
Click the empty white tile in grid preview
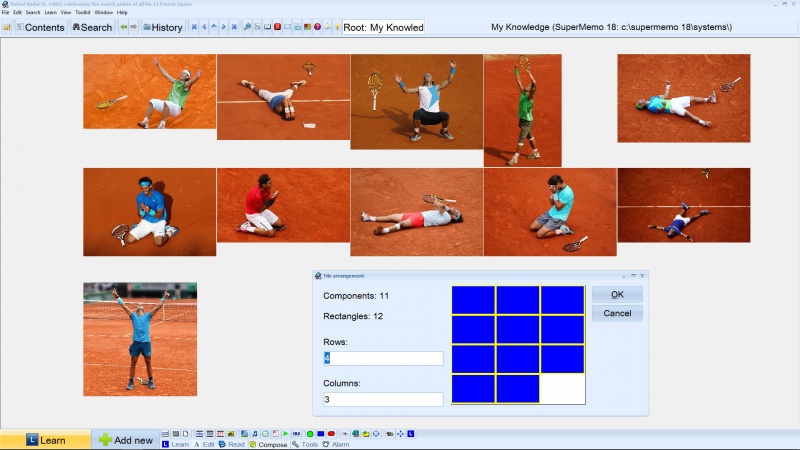[x=562, y=389]
